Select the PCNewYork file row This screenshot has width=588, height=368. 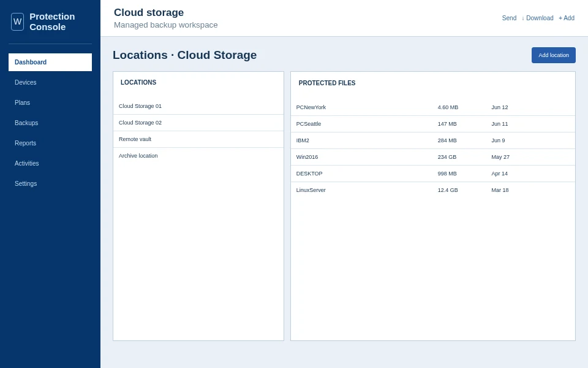click(433, 107)
